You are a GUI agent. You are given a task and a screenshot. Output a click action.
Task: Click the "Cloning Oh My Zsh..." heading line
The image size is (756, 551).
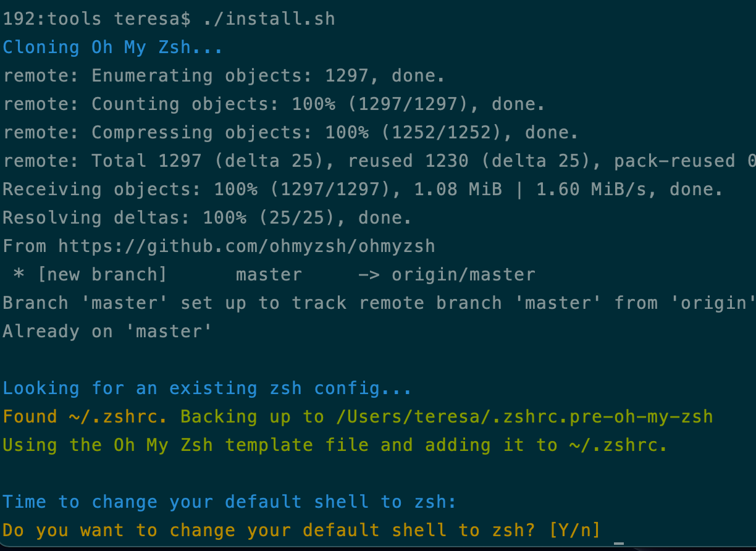[x=112, y=48]
